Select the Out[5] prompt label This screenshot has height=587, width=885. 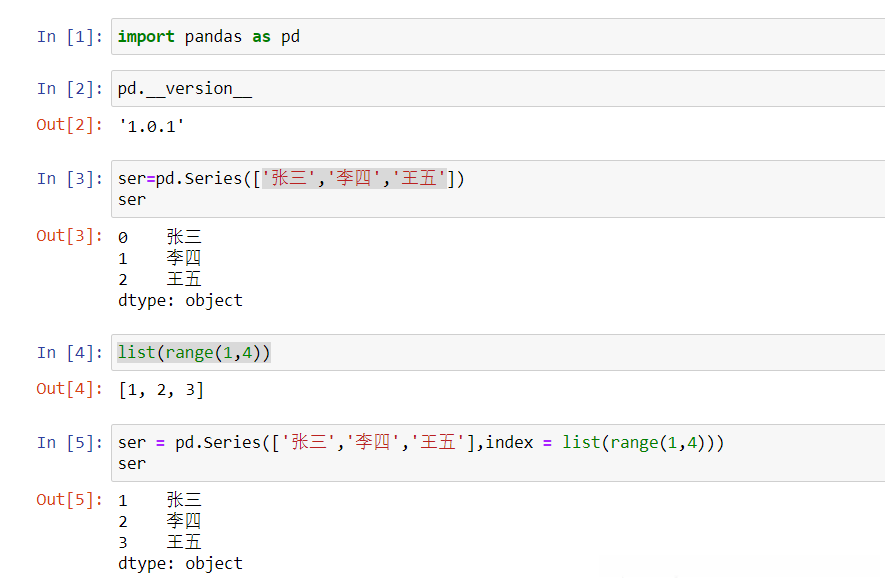(70, 499)
